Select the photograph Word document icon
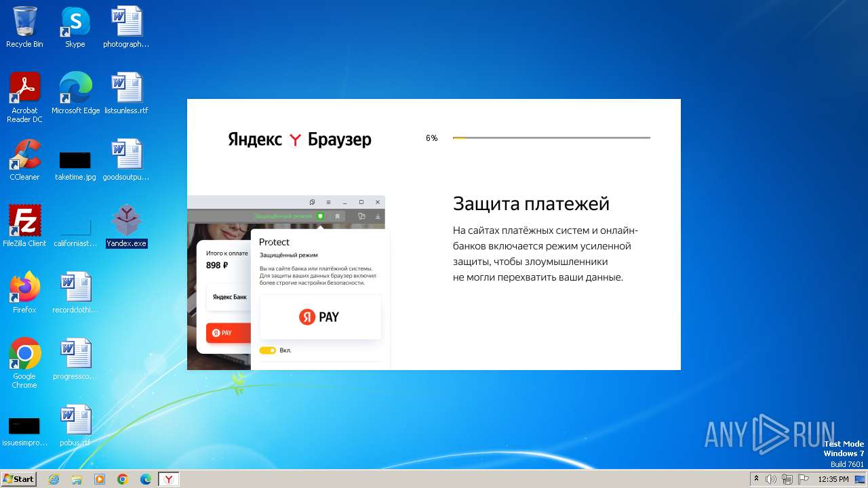 click(126, 27)
